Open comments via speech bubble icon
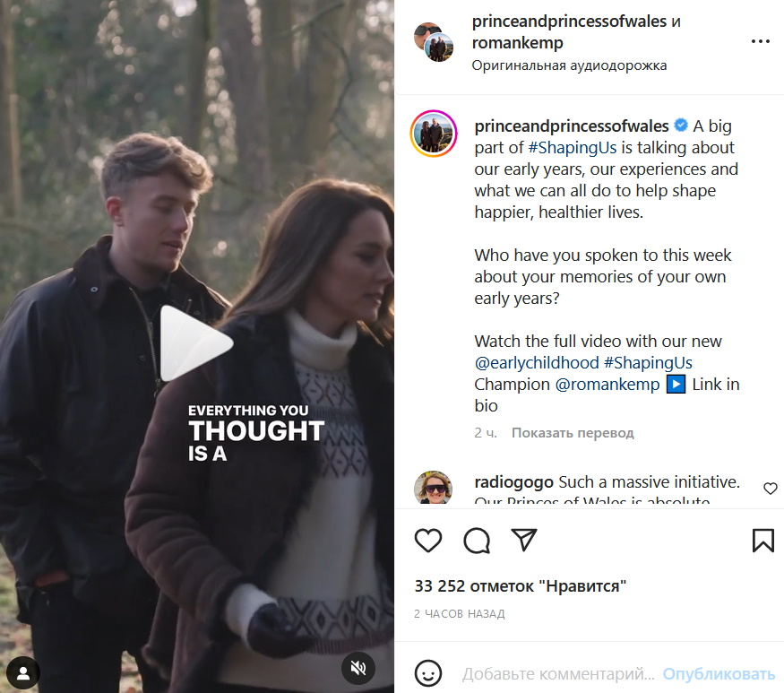Viewport: 784px width, 693px height. point(477,541)
